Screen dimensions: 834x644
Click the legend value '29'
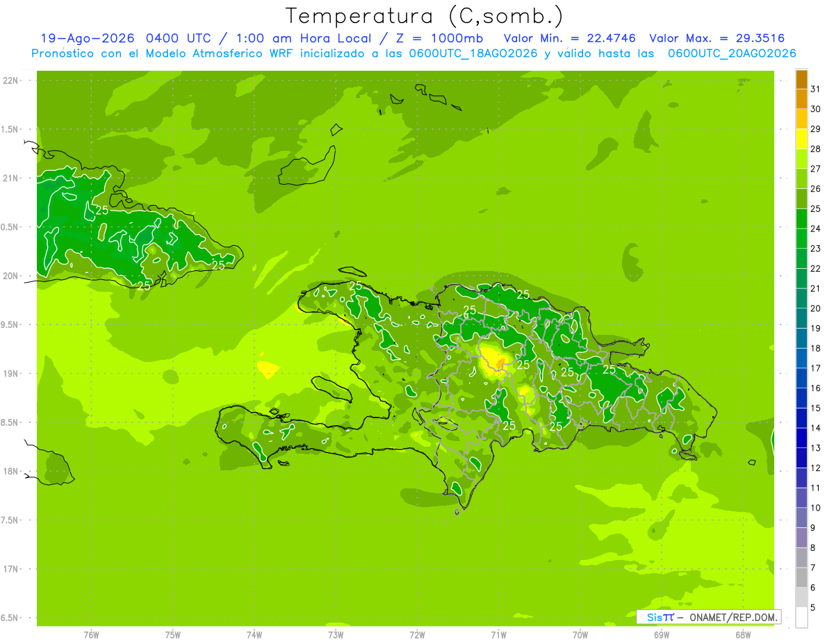coord(816,129)
